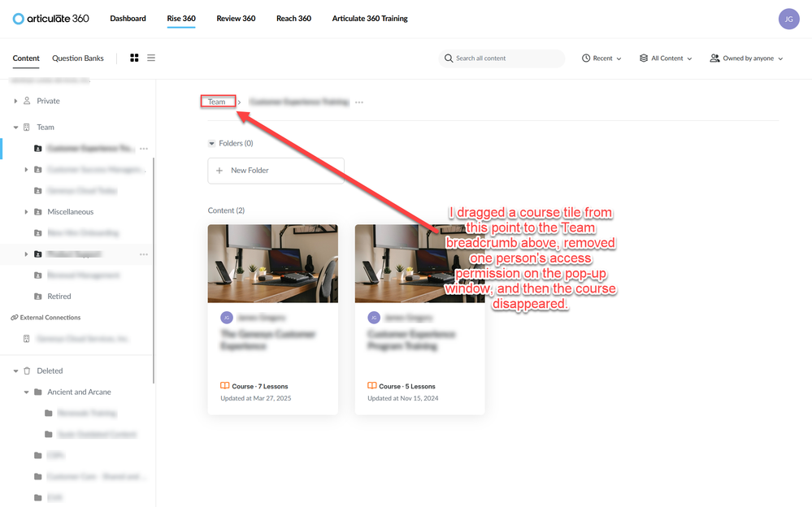Viewport: 812px width, 507px height.
Task: Open the Retired folder
Action: tap(59, 297)
